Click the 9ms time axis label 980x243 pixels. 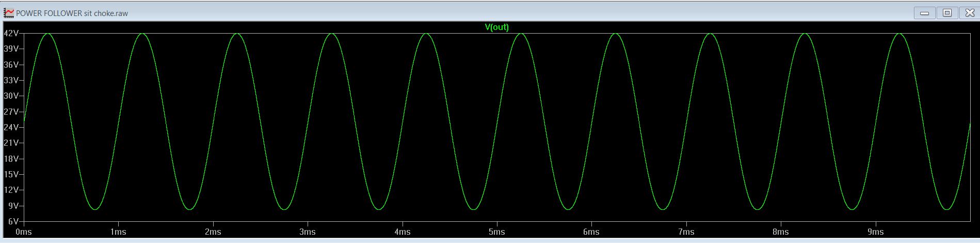tap(875, 232)
